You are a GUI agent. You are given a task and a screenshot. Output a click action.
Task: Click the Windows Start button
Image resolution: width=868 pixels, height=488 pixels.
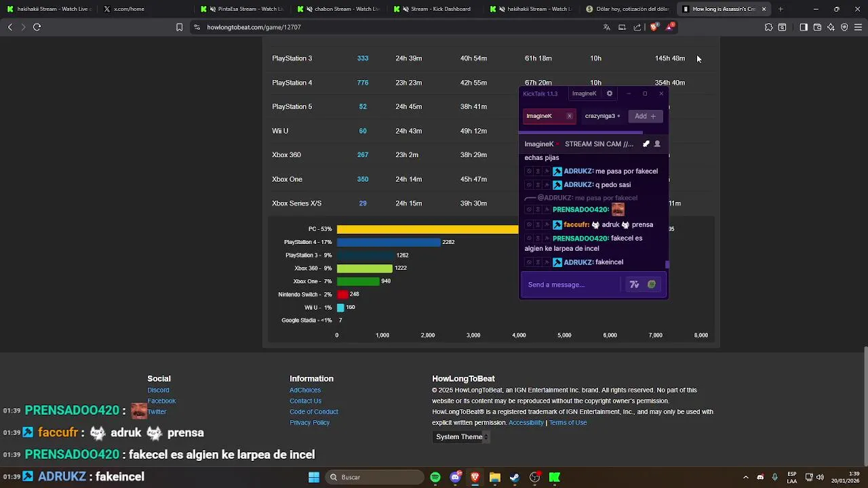pyautogui.click(x=314, y=477)
